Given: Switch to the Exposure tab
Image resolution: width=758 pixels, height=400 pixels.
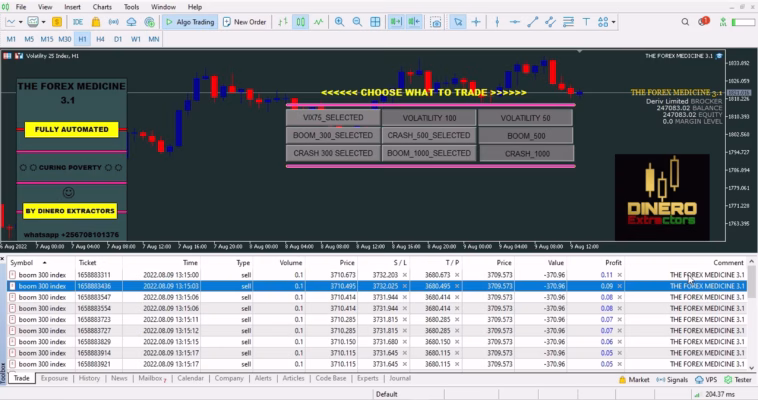Looking at the screenshot, I should 54,378.
